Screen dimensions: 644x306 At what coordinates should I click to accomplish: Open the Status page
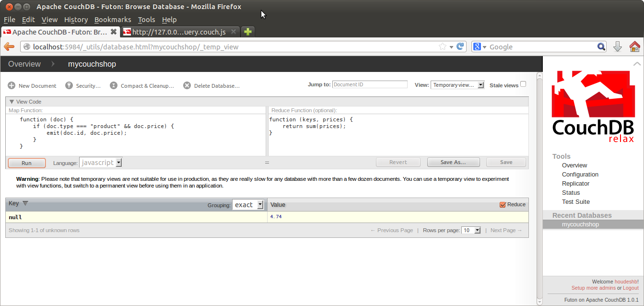[x=571, y=193]
